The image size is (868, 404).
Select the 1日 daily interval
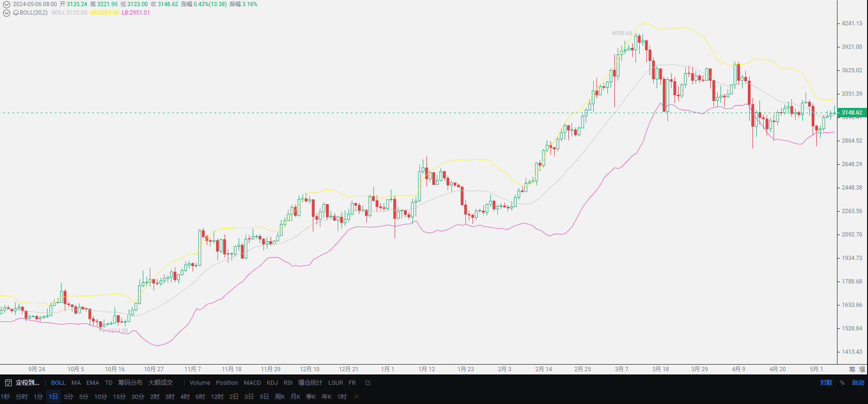click(x=54, y=397)
